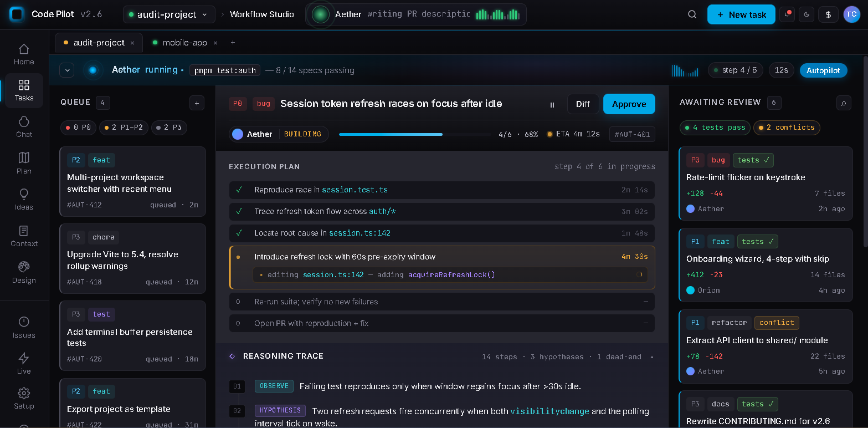Switch to the mobile-app tab
The width and height of the screenshot is (868, 428).
[x=184, y=43]
